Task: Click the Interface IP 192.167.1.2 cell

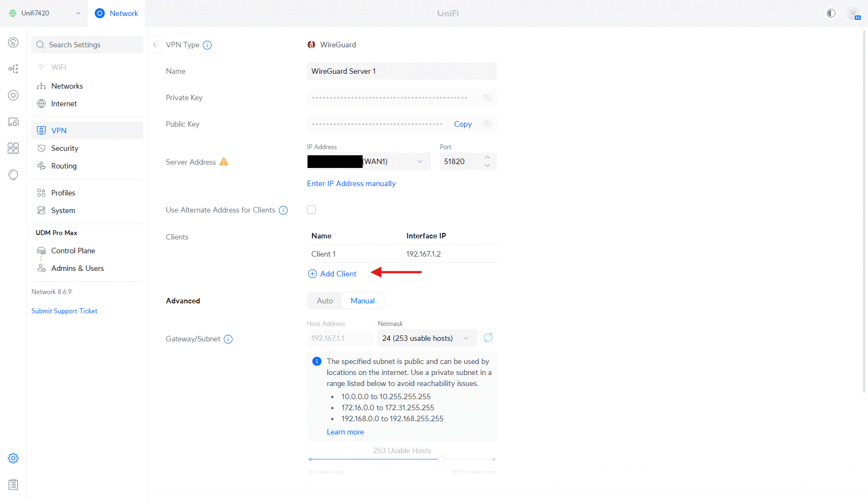Action: 423,254
